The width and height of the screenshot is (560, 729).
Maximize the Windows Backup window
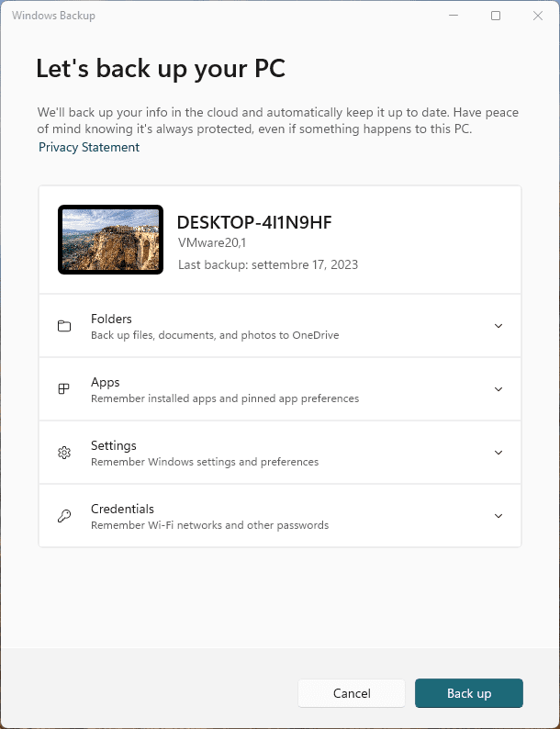(x=496, y=16)
